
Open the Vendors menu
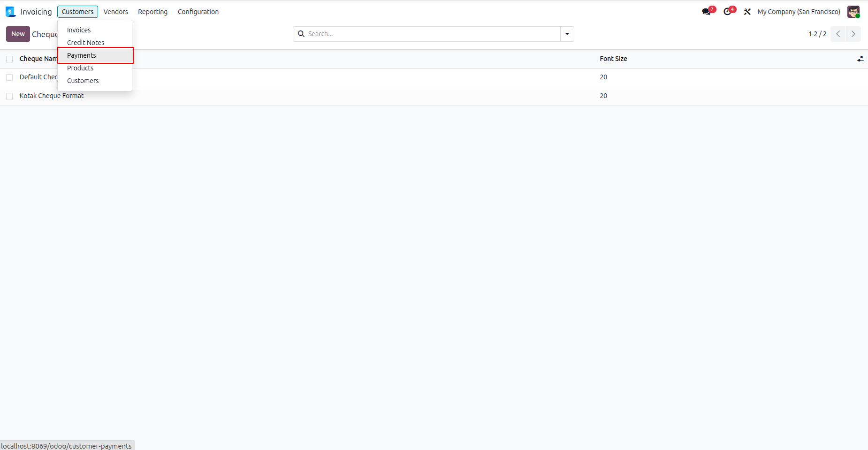click(x=116, y=12)
